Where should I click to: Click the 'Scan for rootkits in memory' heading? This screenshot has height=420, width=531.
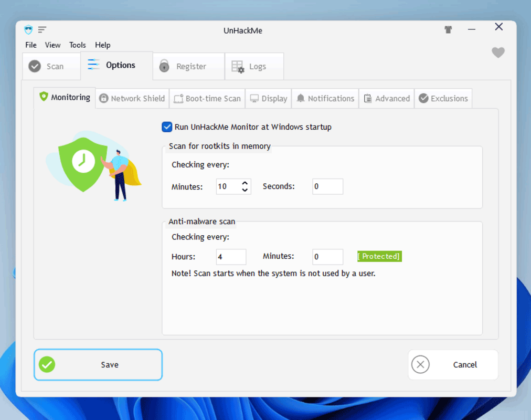pos(219,146)
